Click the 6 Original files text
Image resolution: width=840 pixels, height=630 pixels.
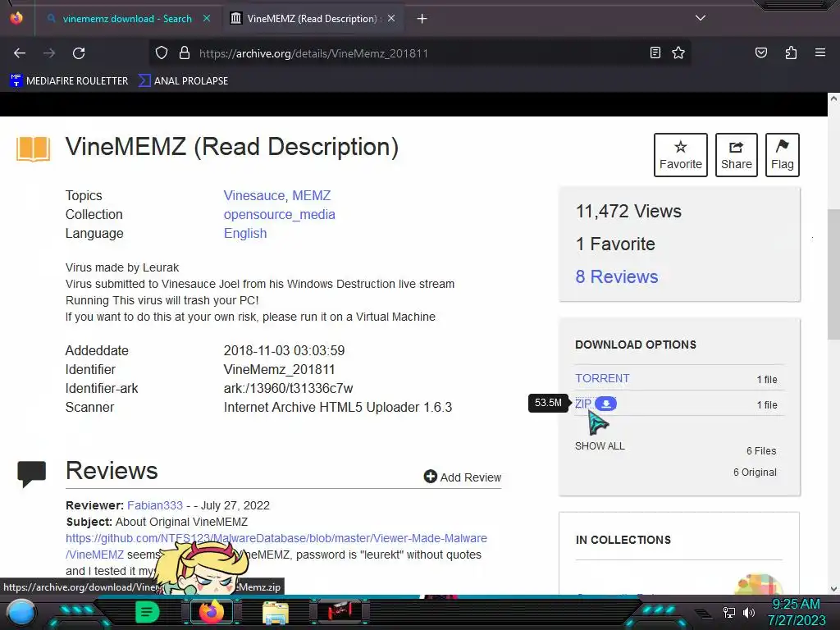755,472
